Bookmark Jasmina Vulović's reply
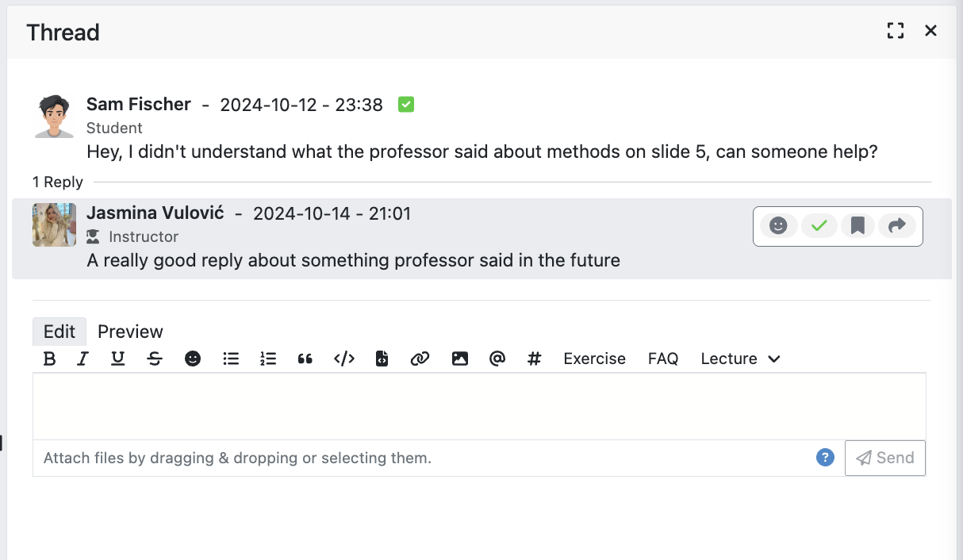 click(x=857, y=226)
